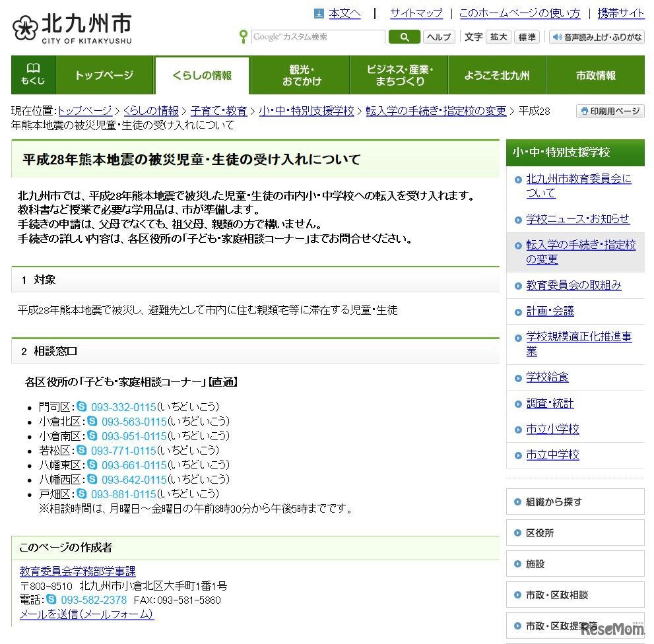Open the トップページ navigation tab
Viewport: 654px width, 644px height.
[x=104, y=75]
